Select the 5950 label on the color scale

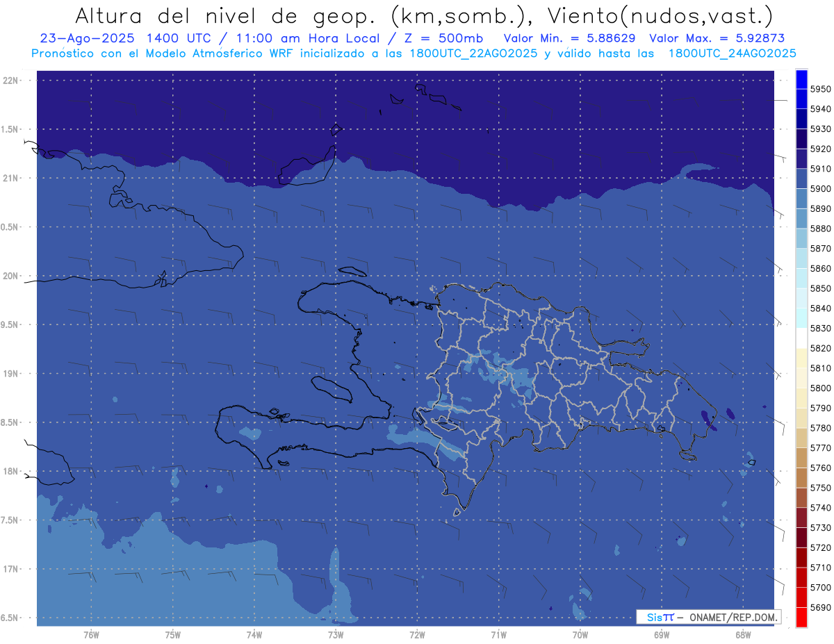pos(820,89)
